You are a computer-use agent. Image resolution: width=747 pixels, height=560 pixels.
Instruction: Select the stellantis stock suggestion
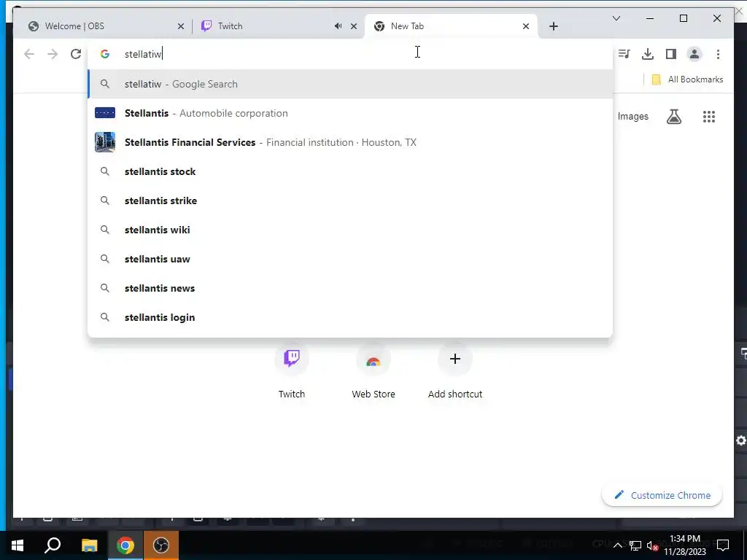(350, 171)
